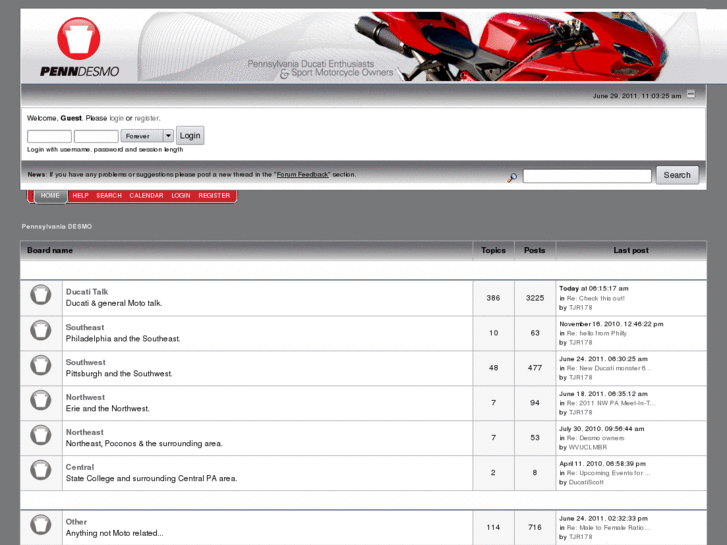Screen dimensions: 727x545
Task: Click the Other board posts count 716
Action: pyautogui.click(x=535, y=527)
